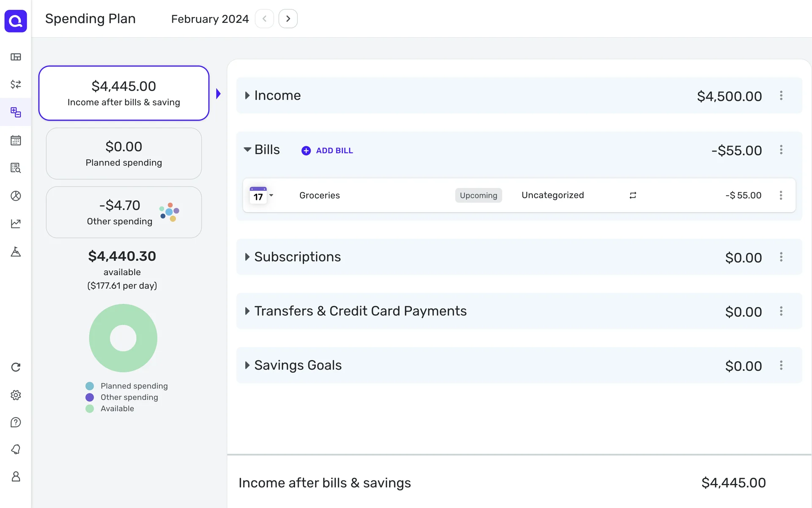Collapse the Bills section

(x=247, y=149)
